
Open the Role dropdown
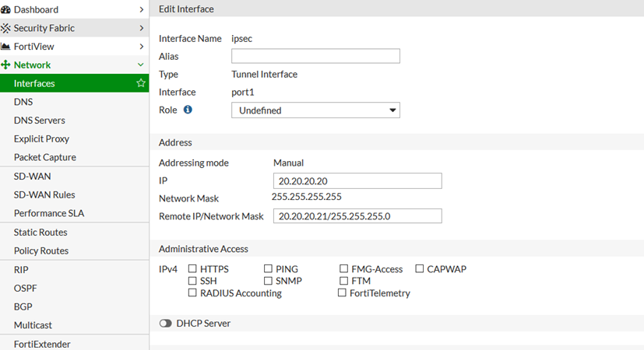315,110
